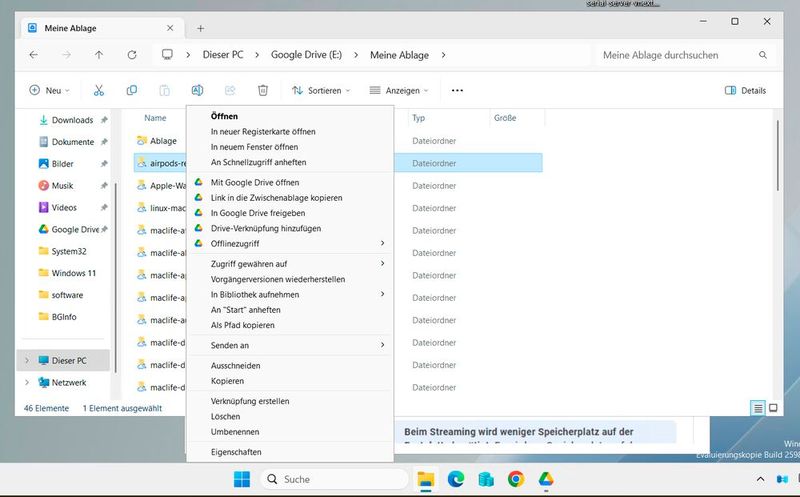Open Dokumente in navigation pane
Screen dimensions: 800x497
(x=72, y=142)
